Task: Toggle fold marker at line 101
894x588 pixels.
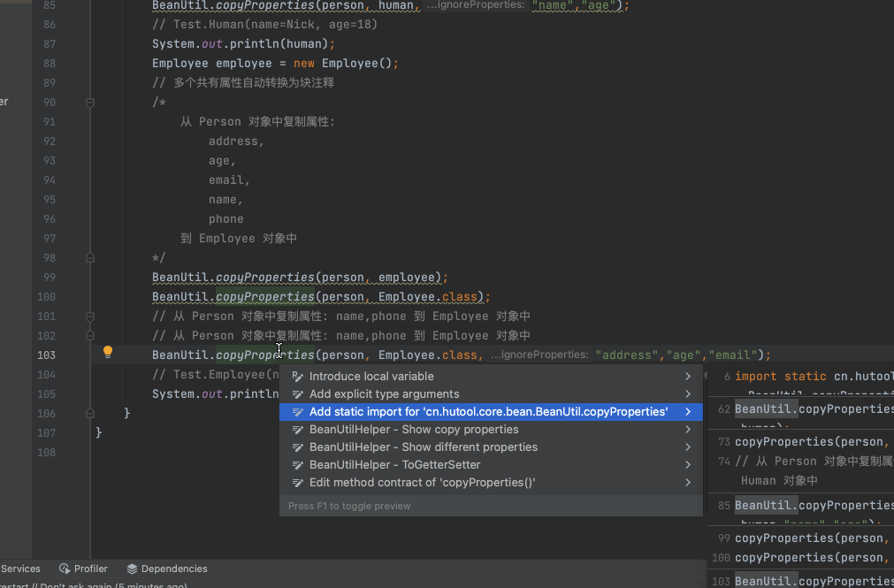Action: (x=90, y=317)
